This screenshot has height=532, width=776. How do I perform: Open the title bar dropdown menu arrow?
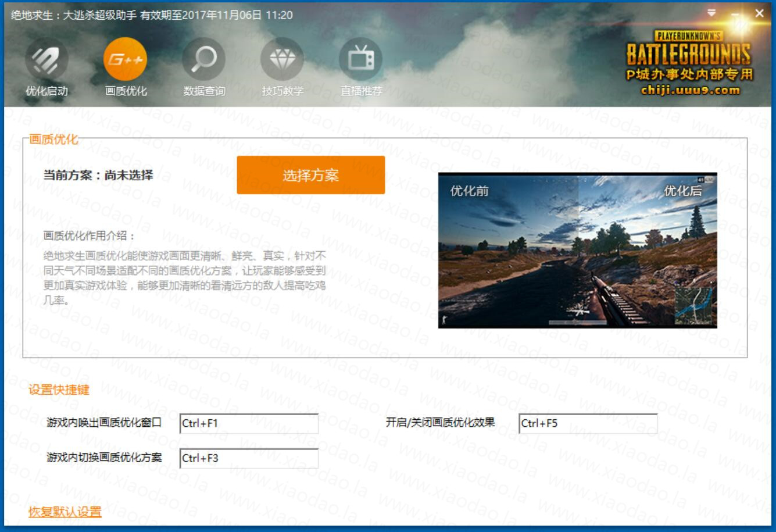click(712, 13)
